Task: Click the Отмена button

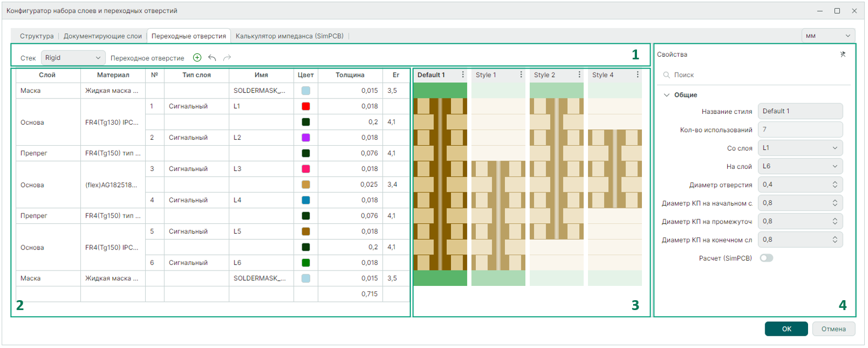Action: pos(833,329)
